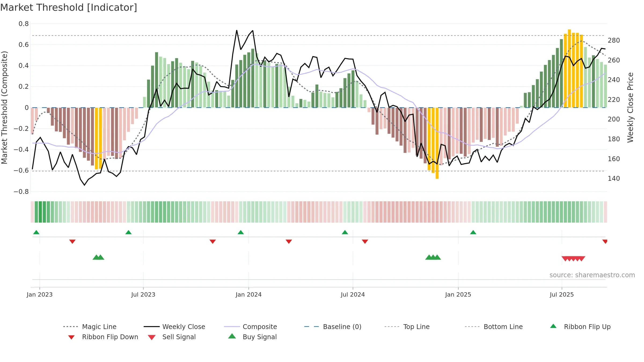Screen dimensions: 644x362
Task: Click the 0.8 tick on the left axis
Action: tap(24, 24)
